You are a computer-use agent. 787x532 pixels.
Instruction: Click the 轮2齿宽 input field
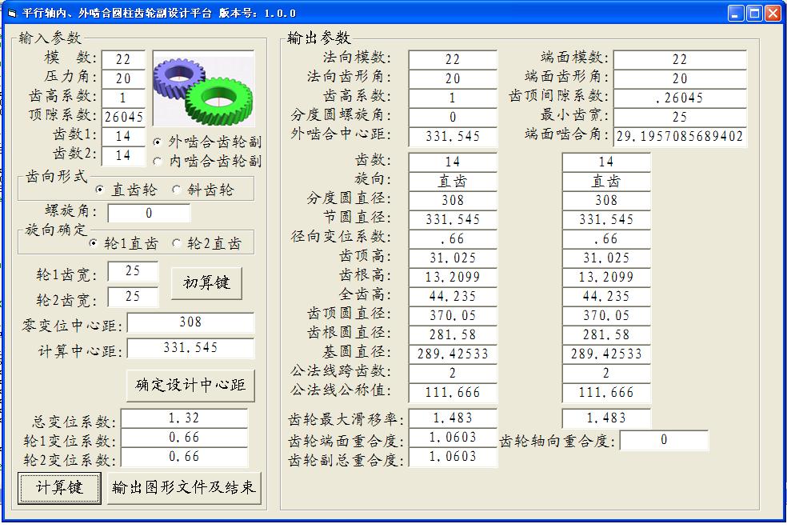133,297
